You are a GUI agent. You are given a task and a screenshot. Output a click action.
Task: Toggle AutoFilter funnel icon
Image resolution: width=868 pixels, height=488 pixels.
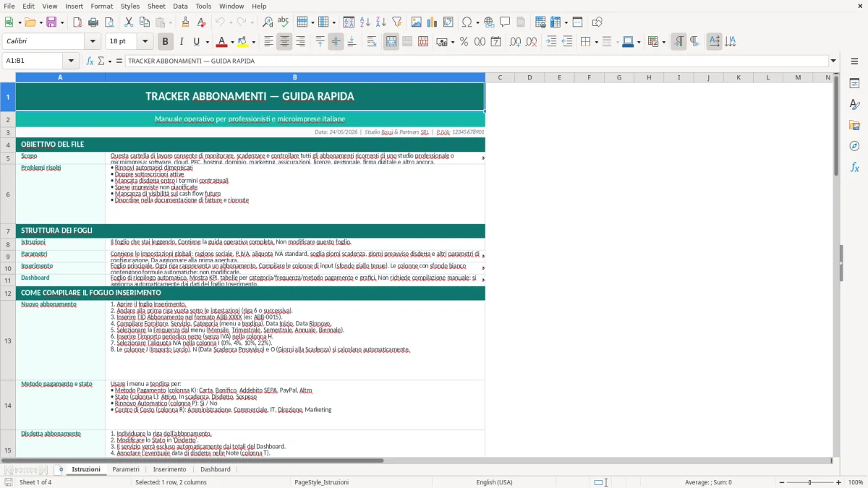396,22
